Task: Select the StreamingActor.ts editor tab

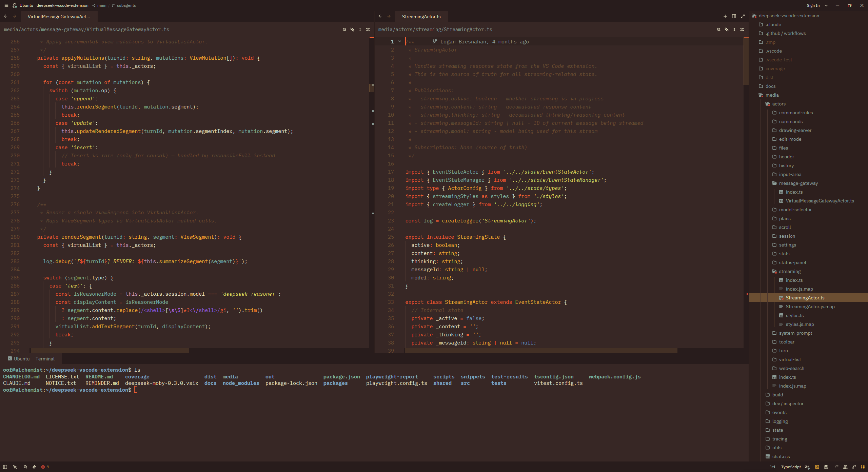Action: pyautogui.click(x=421, y=17)
